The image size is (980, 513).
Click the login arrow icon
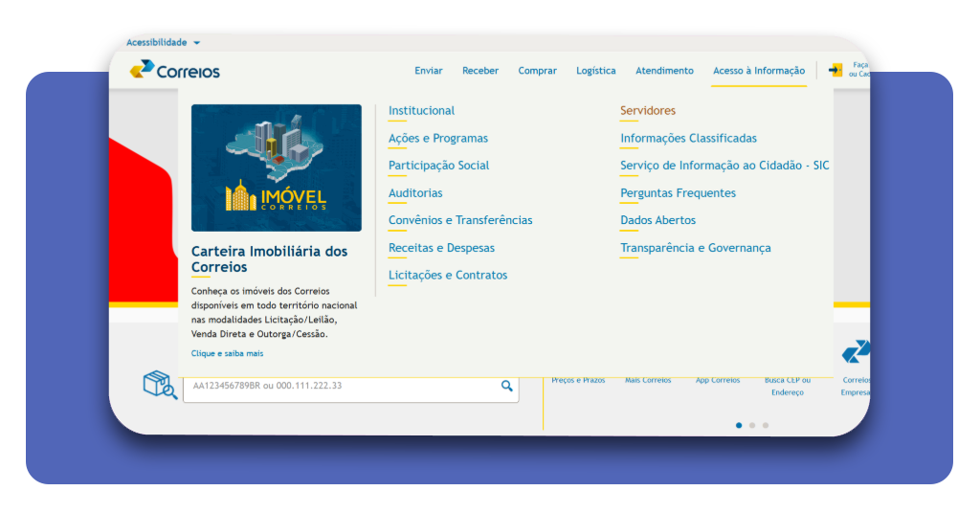pyautogui.click(x=835, y=70)
